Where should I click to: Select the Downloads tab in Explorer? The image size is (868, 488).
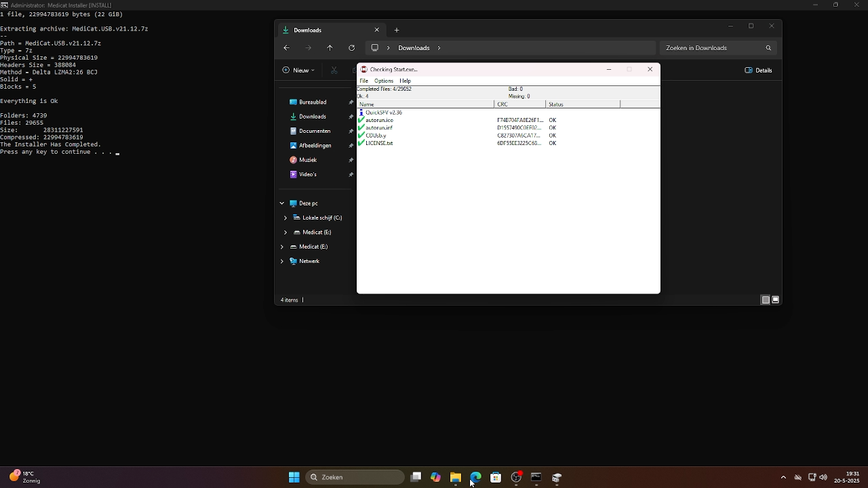point(331,30)
